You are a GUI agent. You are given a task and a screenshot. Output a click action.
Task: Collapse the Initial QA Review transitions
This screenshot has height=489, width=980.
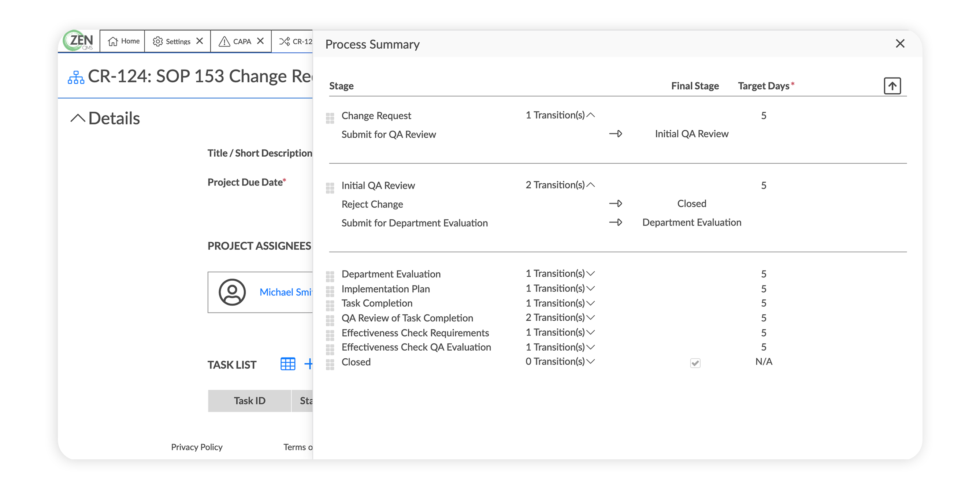click(x=590, y=185)
